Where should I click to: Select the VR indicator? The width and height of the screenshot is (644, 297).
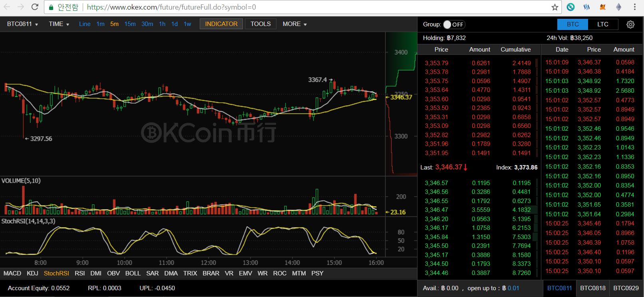(229, 273)
